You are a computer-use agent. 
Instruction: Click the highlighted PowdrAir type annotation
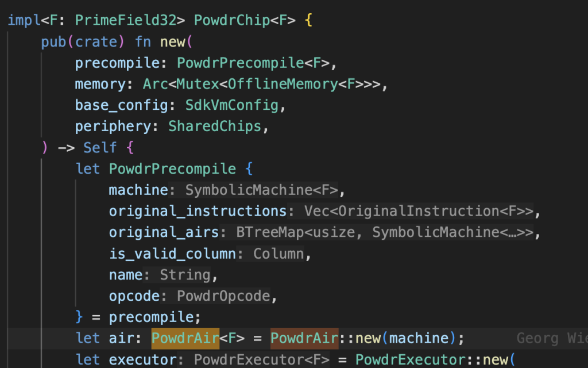click(x=185, y=339)
